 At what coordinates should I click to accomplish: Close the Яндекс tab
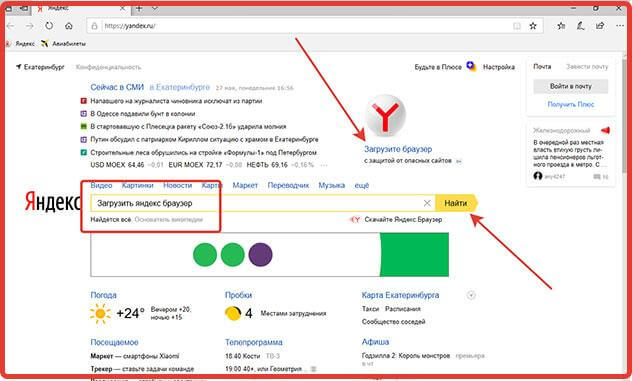[123, 8]
